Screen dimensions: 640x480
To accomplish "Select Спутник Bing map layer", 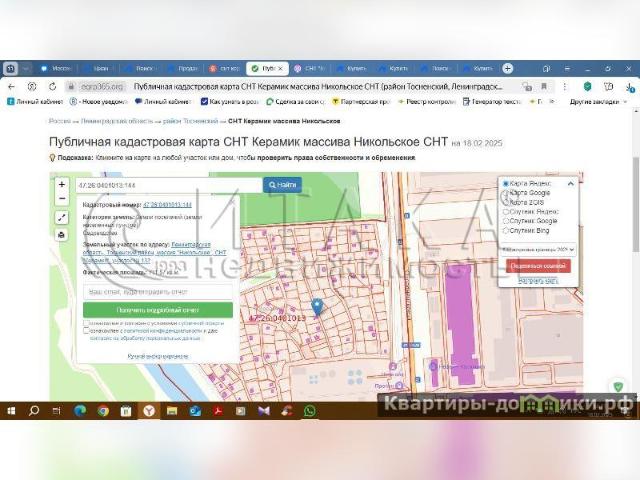I will tap(506, 229).
